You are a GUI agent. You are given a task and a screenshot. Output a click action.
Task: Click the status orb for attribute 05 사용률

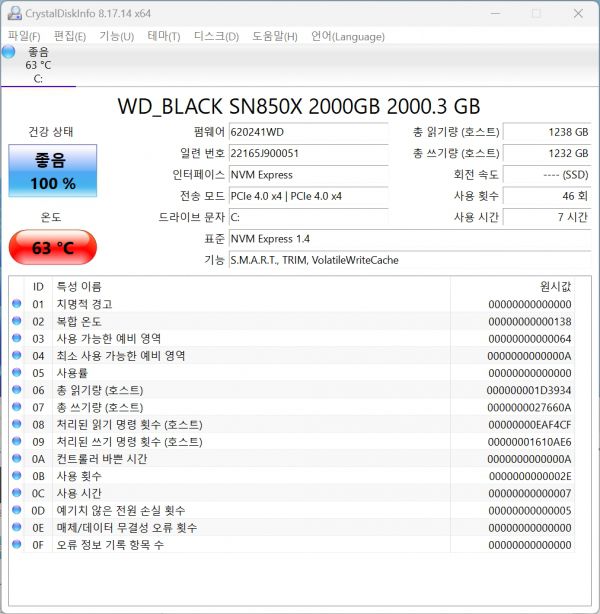pyautogui.click(x=16, y=372)
